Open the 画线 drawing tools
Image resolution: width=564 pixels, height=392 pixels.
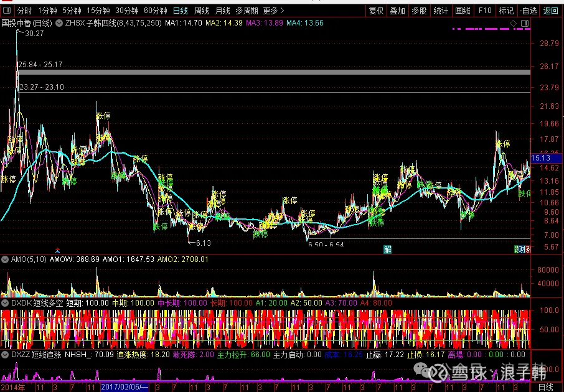tap(463, 11)
